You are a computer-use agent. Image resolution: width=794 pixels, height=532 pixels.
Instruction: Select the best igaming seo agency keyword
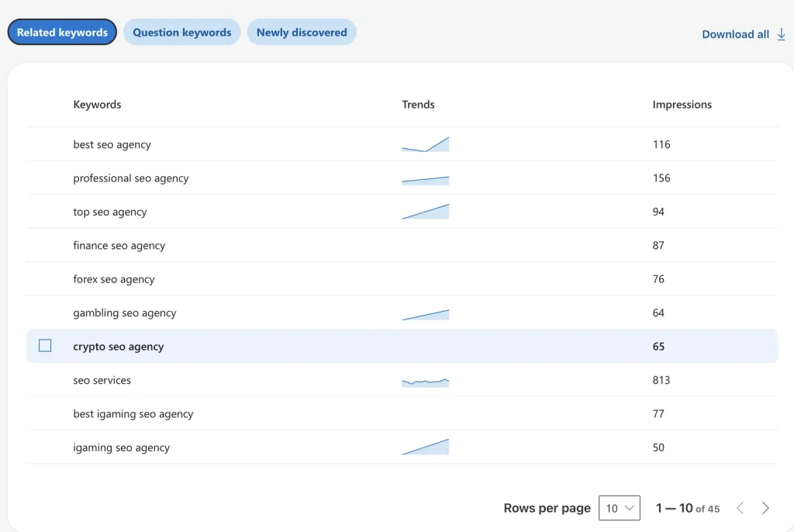pos(133,414)
